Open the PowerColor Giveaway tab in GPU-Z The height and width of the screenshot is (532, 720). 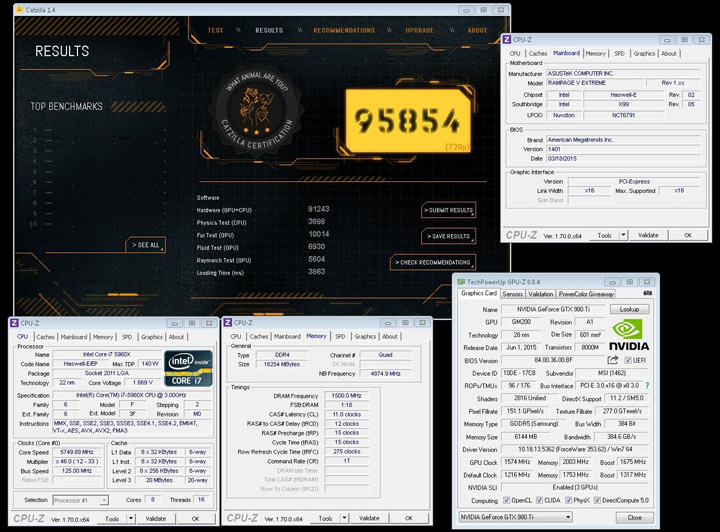click(x=586, y=294)
